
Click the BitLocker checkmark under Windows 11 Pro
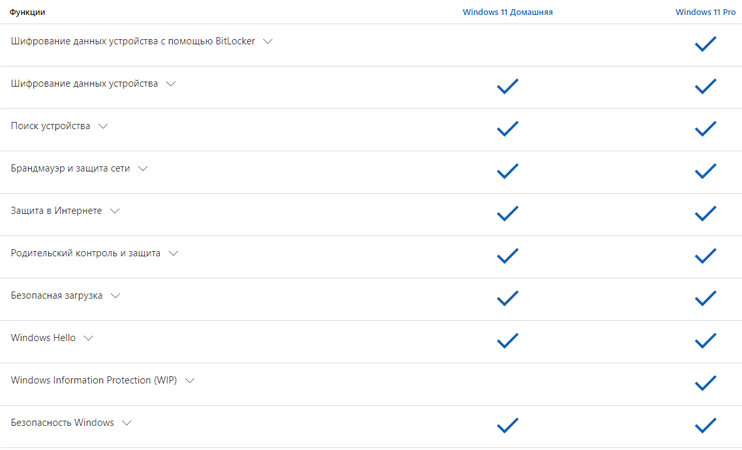coord(705,44)
